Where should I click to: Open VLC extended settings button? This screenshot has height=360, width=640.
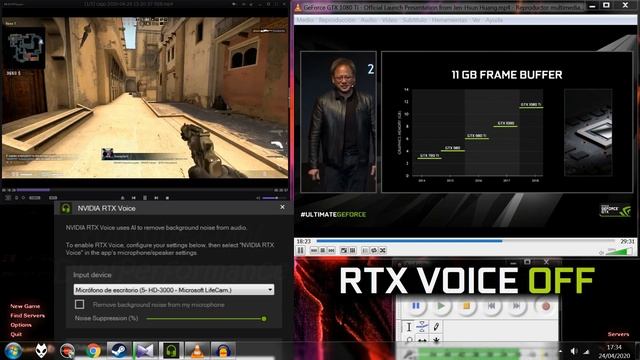tap(353, 250)
